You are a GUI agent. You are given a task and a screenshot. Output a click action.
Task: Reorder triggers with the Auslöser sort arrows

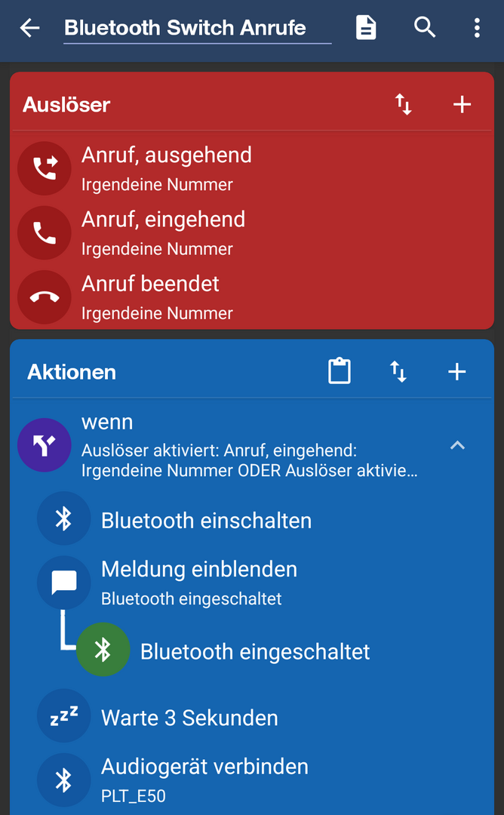pos(404,105)
